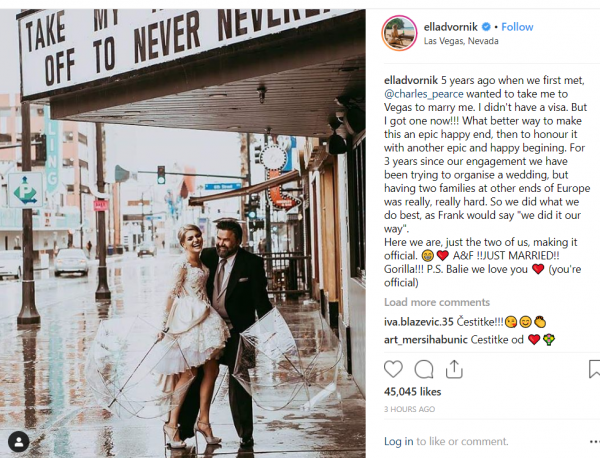Open elladvornik profile picture avatar

tap(399, 33)
